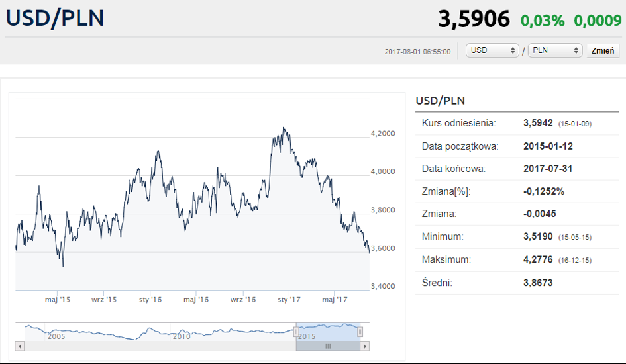Click the highlighted 2015 range in navigator
The width and height of the screenshot is (626, 364).
pyautogui.click(x=328, y=332)
